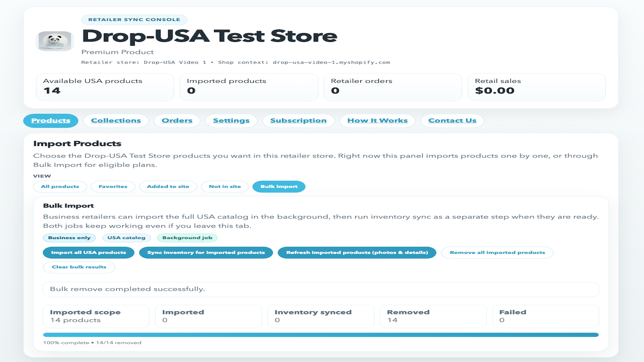Click the Retailer Sync Console badge
Screen dimensions: 644x362
[x=134, y=20]
